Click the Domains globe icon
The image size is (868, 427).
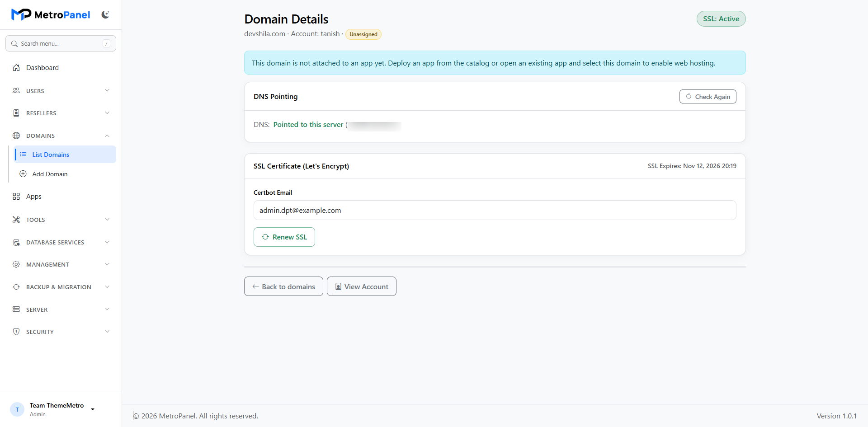(x=16, y=136)
